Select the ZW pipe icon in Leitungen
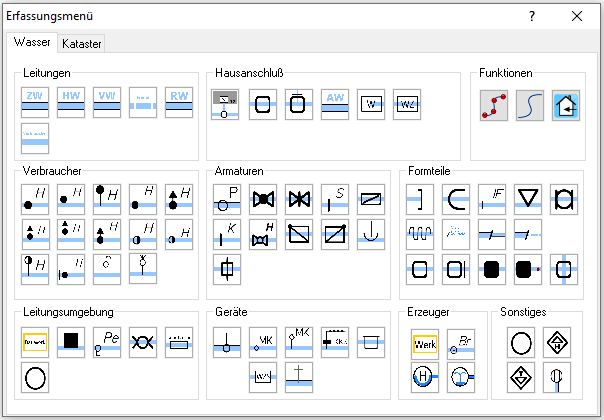Image resolution: width=604 pixels, height=420 pixels. point(35,104)
